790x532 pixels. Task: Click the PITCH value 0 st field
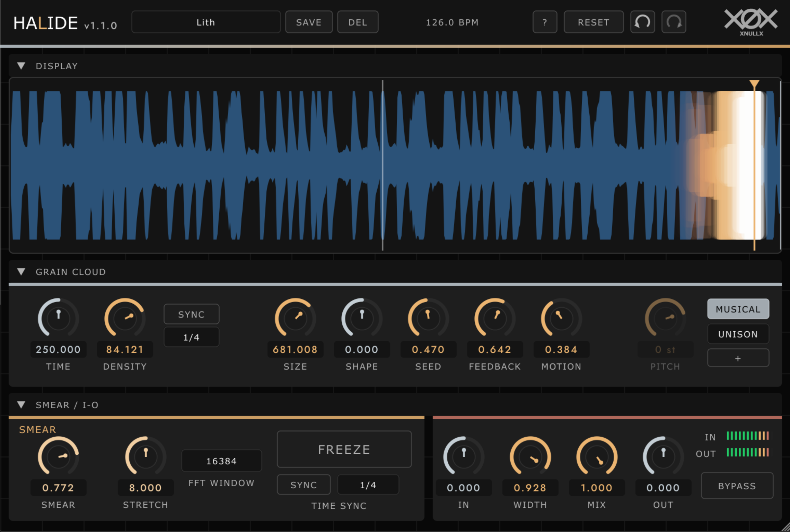(665, 349)
